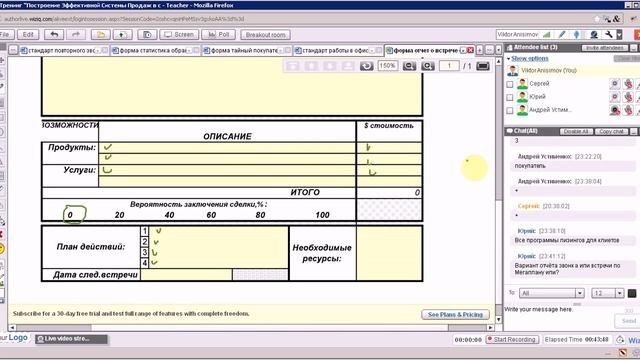The width and height of the screenshot is (640, 360).
Task: Click the upload content icon in toolbar
Action: (x=122, y=35)
